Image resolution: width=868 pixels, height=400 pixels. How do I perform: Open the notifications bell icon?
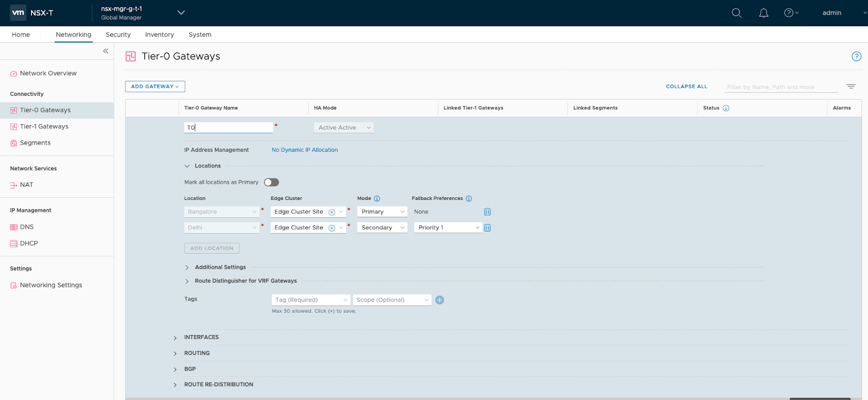pyautogui.click(x=763, y=13)
